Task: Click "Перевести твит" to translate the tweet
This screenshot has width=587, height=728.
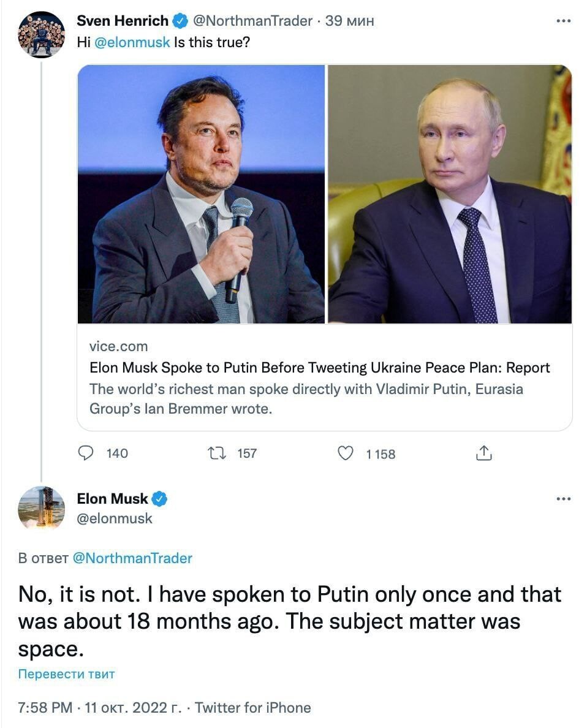Action: 66,675
